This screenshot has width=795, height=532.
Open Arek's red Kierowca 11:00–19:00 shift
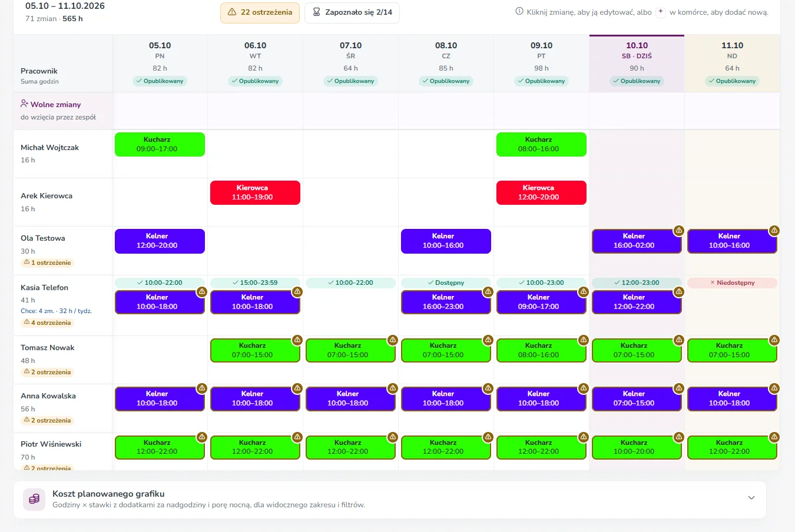pos(255,192)
